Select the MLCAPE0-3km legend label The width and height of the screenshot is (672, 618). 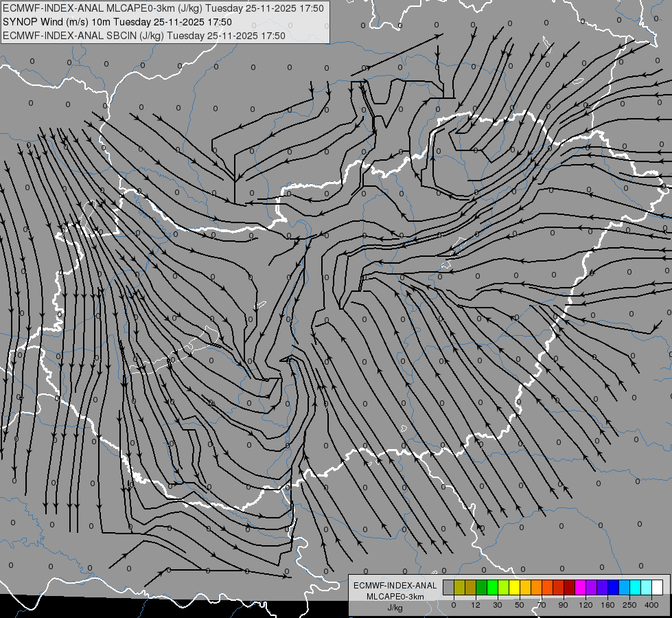pyautogui.click(x=395, y=597)
